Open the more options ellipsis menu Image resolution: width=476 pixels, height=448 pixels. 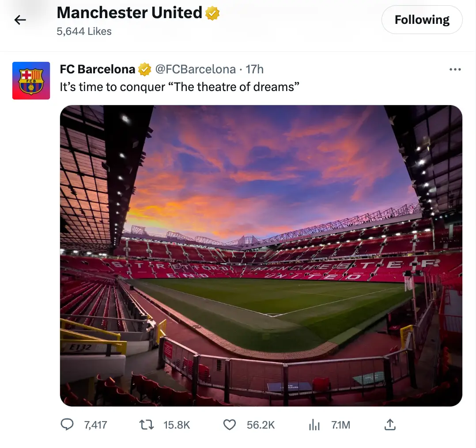coord(455,69)
